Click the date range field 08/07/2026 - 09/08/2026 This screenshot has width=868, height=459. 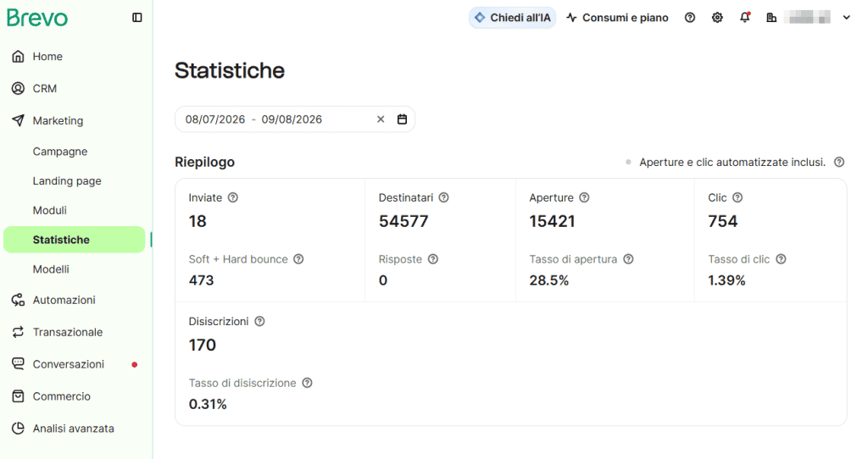[295, 119]
